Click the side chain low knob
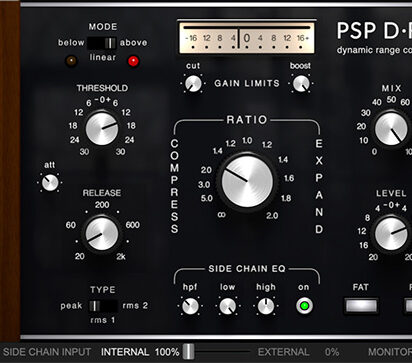Image resolution: width=412 pixels, height=363 pixels. (x=228, y=306)
